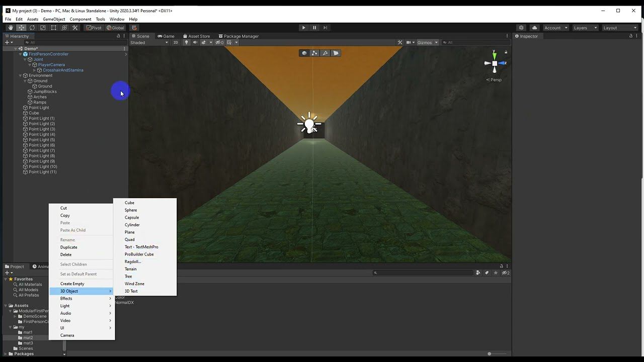Select the Hand tool in the toolbar

[11, 28]
